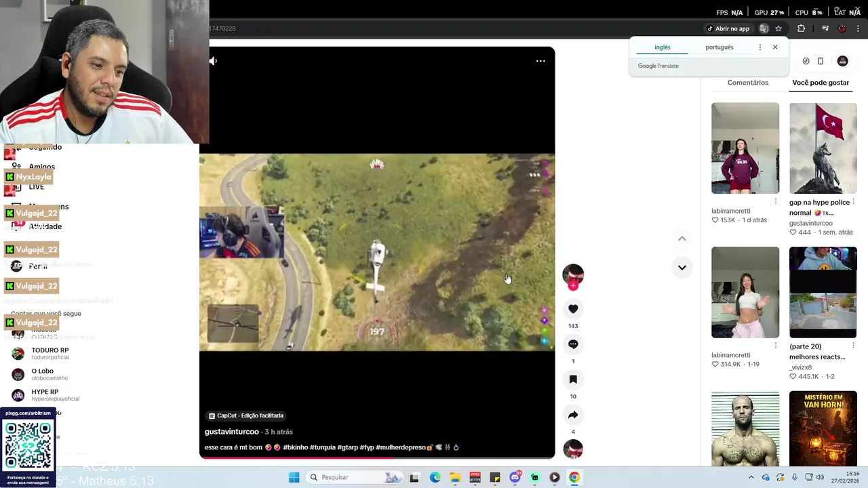This screenshot has height=488, width=868.
Task: Click the TikTok get app phone icon
Action: pyautogui.click(x=821, y=61)
